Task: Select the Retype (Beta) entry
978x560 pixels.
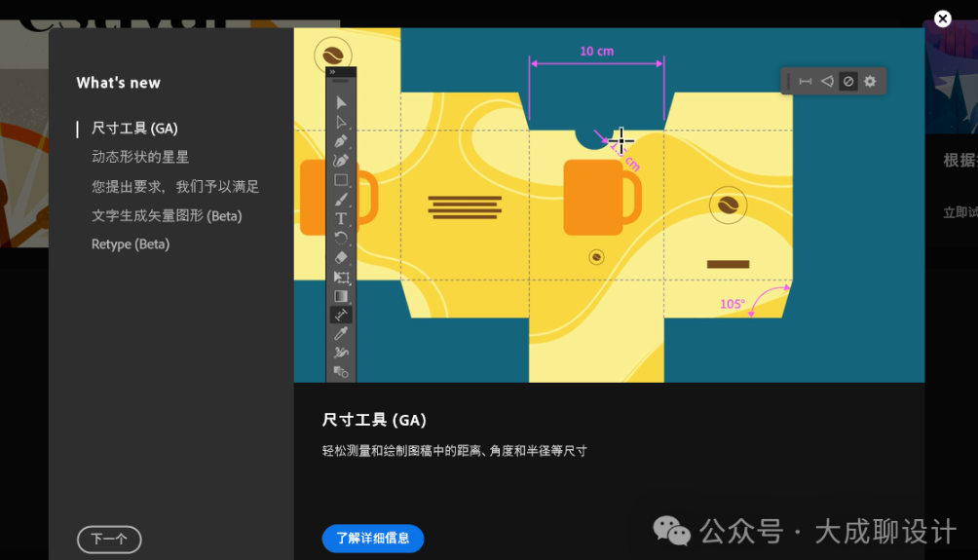Action: [x=131, y=244]
